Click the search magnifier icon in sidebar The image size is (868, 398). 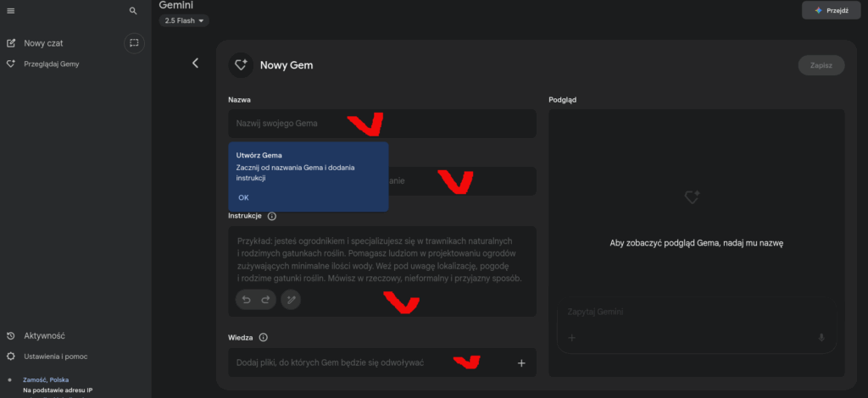[x=133, y=11]
